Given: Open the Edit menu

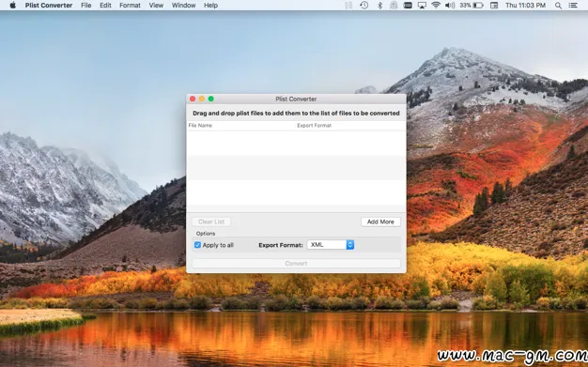Looking at the screenshot, I should click(x=105, y=6).
